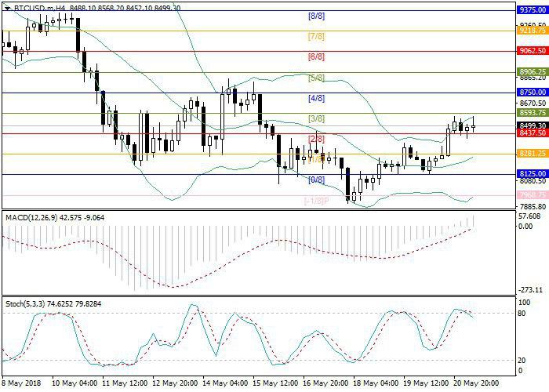
Task: Click the BTCUSD.m,H4 chart title text
Action: click(x=39, y=8)
